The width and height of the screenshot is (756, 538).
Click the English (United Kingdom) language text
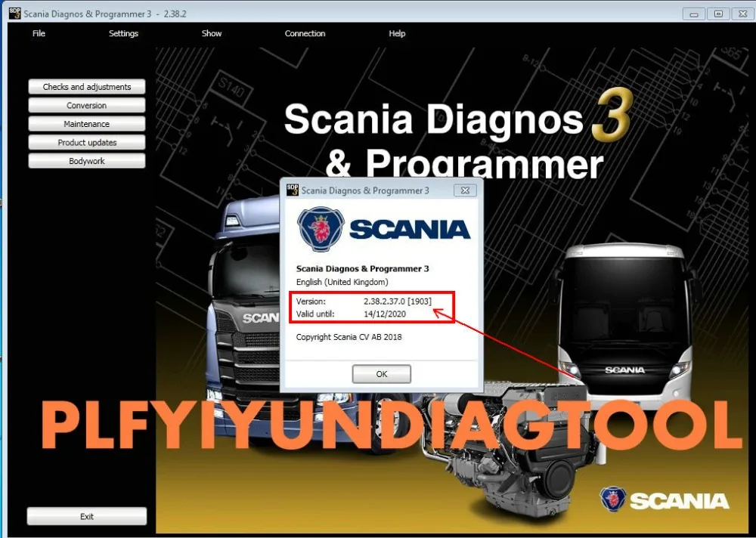(x=342, y=282)
